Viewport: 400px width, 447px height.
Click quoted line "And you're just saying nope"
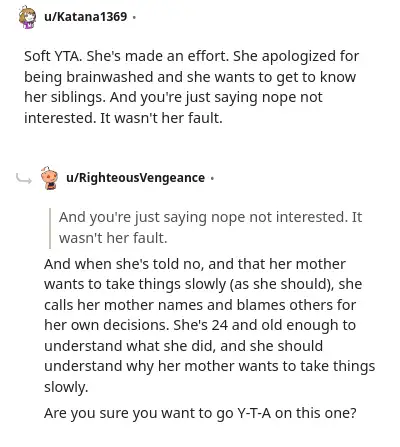click(210, 217)
